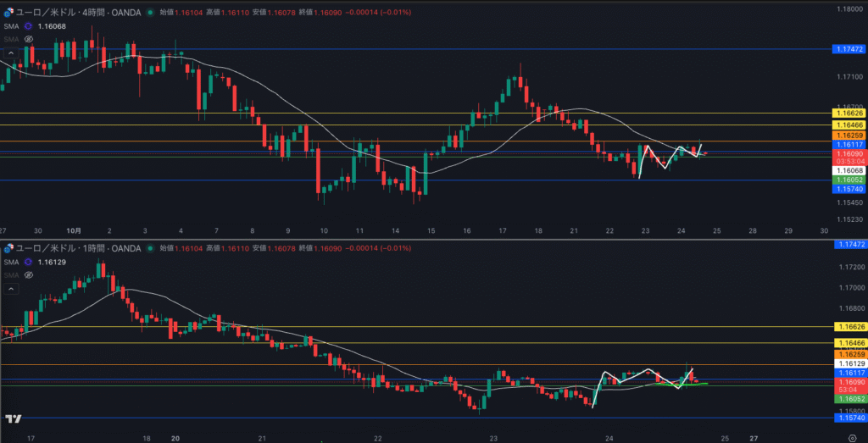868x443 pixels.
Task: Click the TradingView logo in the bottom-left
Action: [14, 419]
